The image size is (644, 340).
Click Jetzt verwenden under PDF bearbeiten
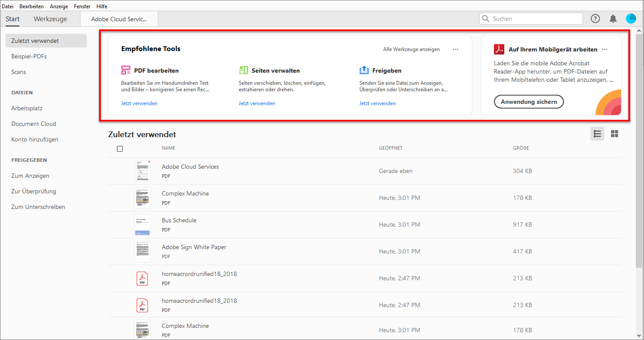click(x=139, y=103)
